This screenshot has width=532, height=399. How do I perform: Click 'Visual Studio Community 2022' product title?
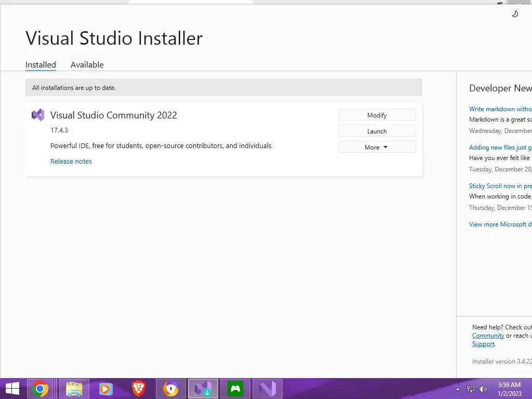click(114, 115)
